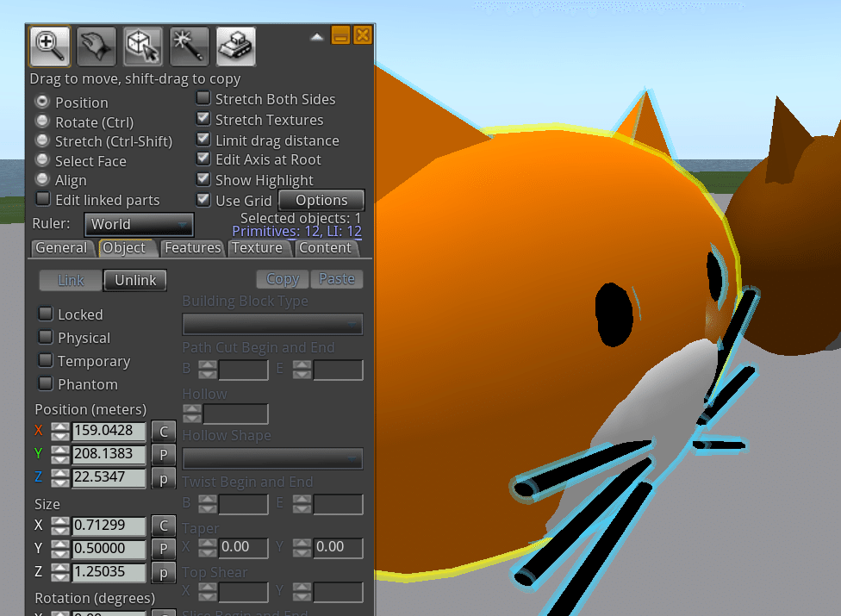Choose the Align radio option
Image resolution: width=841 pixels, height=616 pixels.
pyautogui.click(x=42, y=179)
